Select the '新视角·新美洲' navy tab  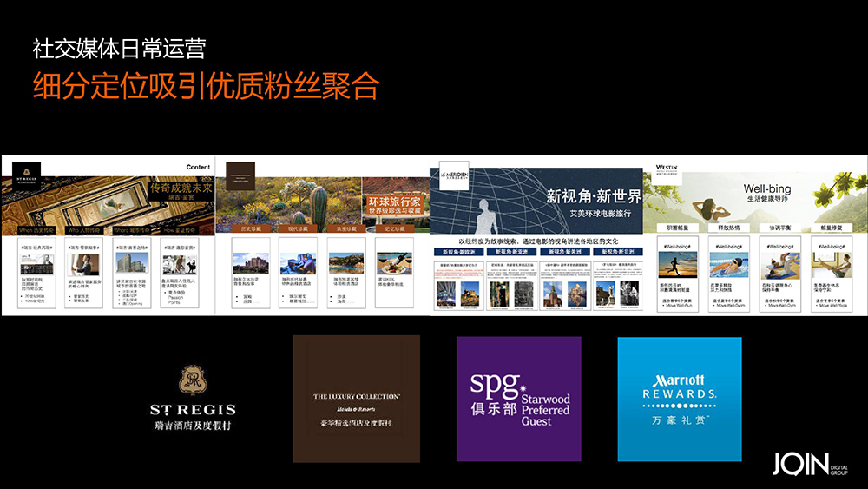[565, 252]
